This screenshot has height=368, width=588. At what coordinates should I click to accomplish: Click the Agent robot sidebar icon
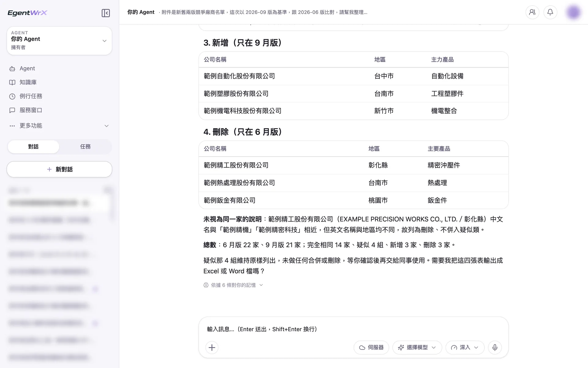click(12, 69)
